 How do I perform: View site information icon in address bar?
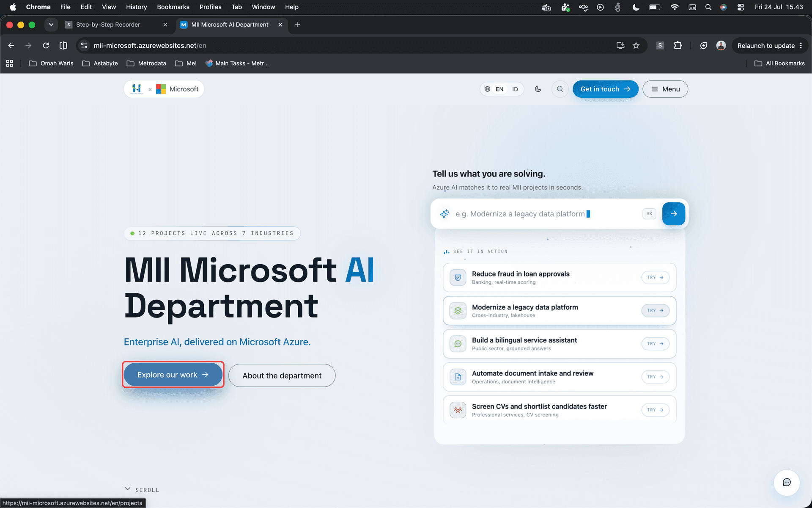tap(84, 45)
